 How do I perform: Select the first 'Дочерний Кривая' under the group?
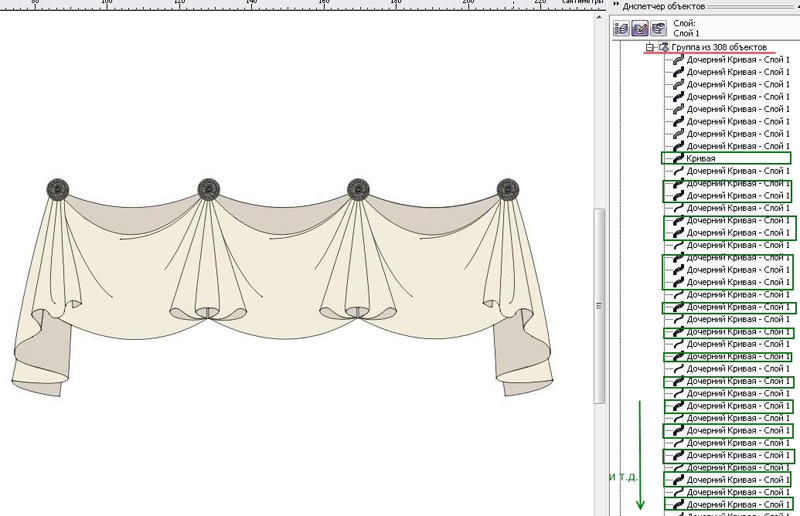coord(737,60)
